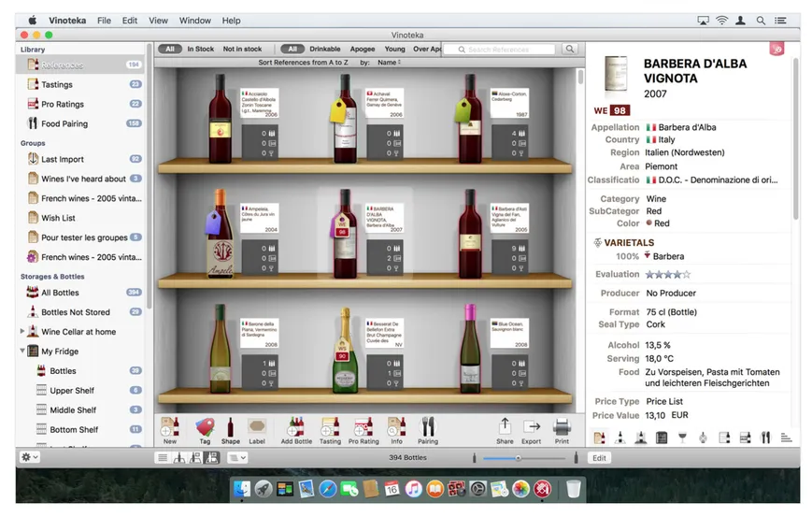Open the sort by Name dropdown
Screen dimensions: 812x517
[x=389, y=62]
